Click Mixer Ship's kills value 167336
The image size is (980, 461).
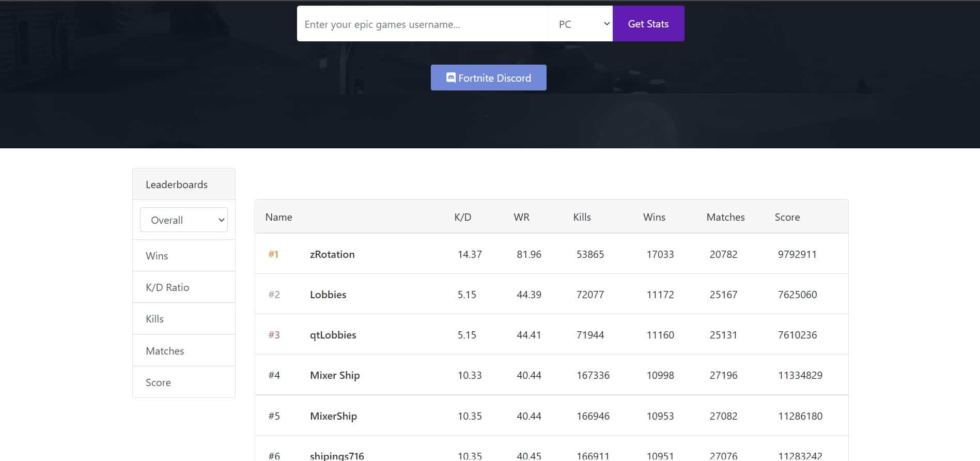(x=593, y=375)
